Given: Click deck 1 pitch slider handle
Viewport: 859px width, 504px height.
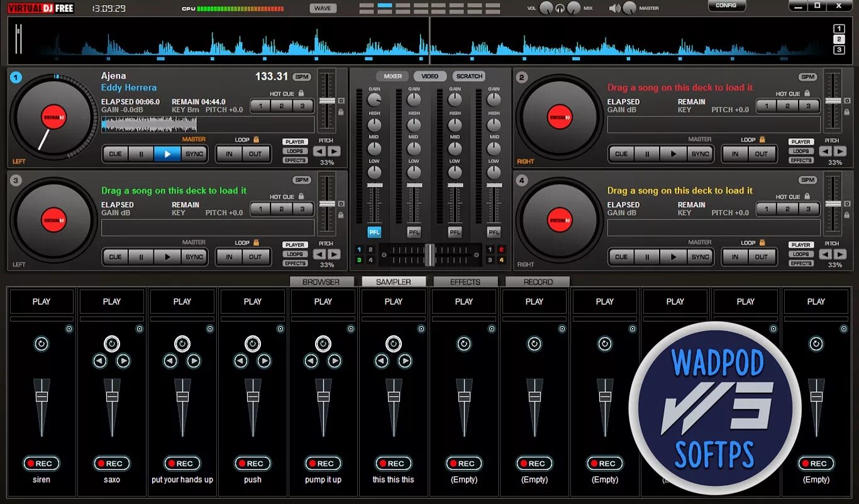Looking at the screenshot, I should click(x=327, y=101).
